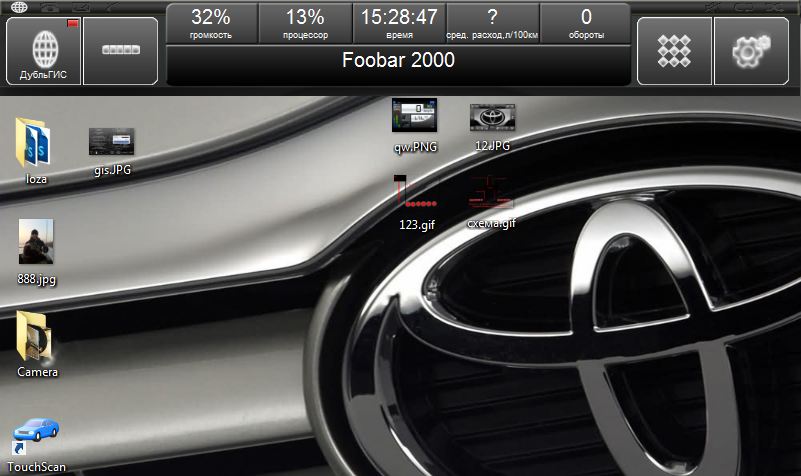Select the gis.JPG file thumbnail

pos(112,152)
